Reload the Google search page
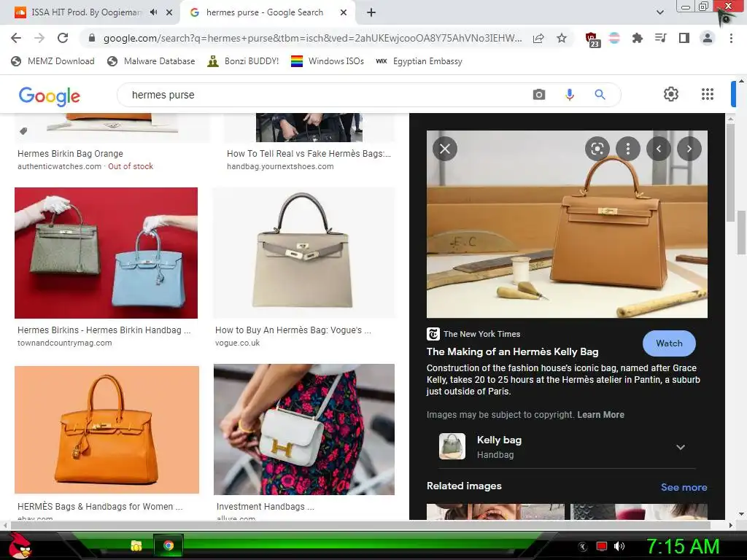This screenshot has height=560, width=747. (x=63, y=38)
